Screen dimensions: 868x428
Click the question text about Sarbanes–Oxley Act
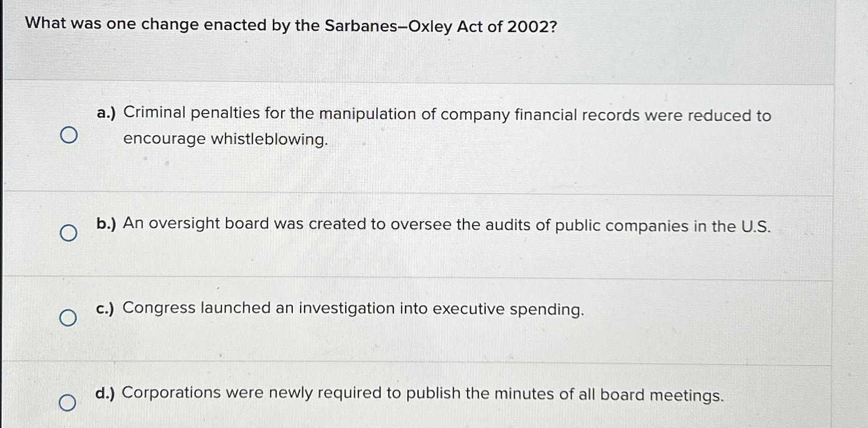coord(291,25)
